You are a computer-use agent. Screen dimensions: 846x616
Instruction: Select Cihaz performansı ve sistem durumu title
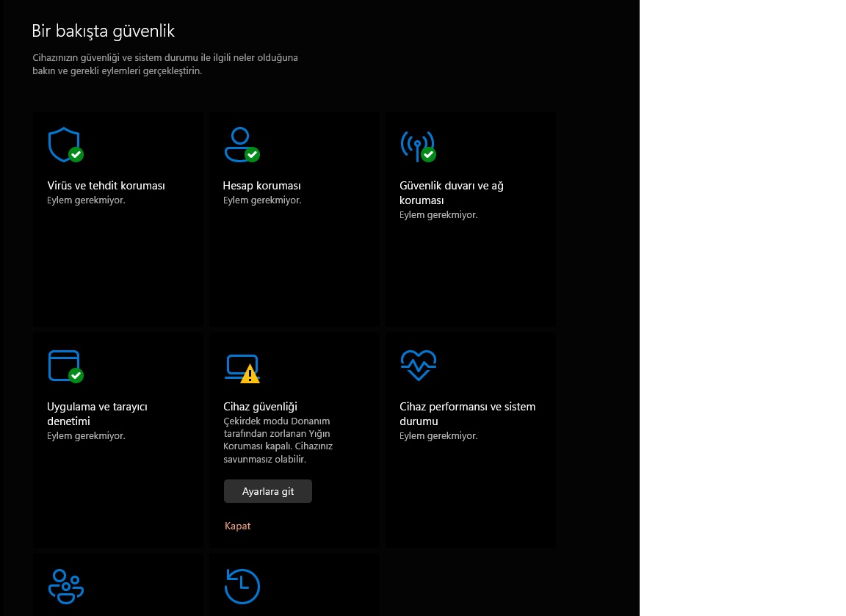click(467, 413)
